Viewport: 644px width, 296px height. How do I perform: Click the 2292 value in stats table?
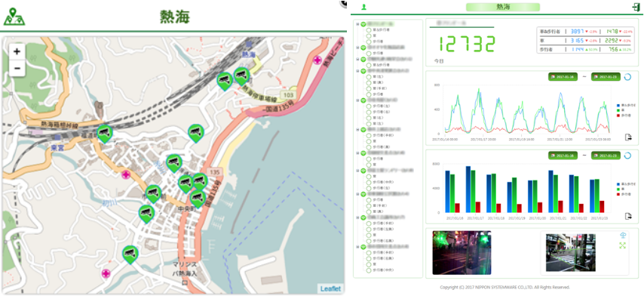(x=611, y=40)
